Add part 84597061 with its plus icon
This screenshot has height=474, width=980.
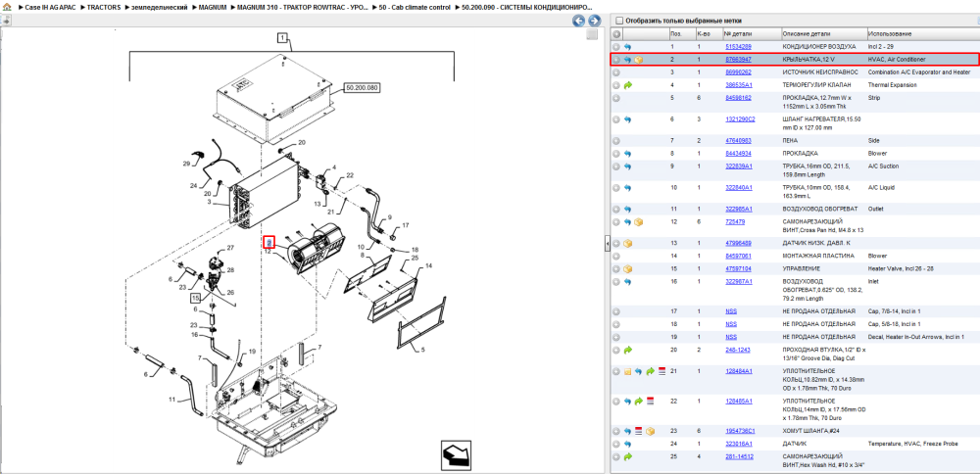coord(616,256)
